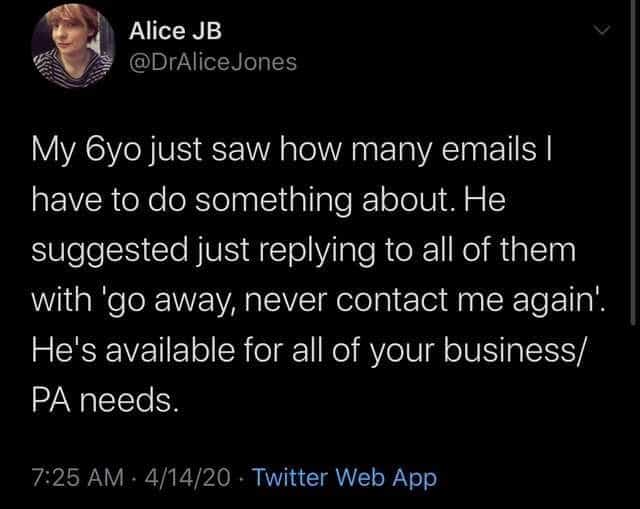Click the Twitter Web App source link
Viewport: 640px width, 509px height.
(344, 477)
